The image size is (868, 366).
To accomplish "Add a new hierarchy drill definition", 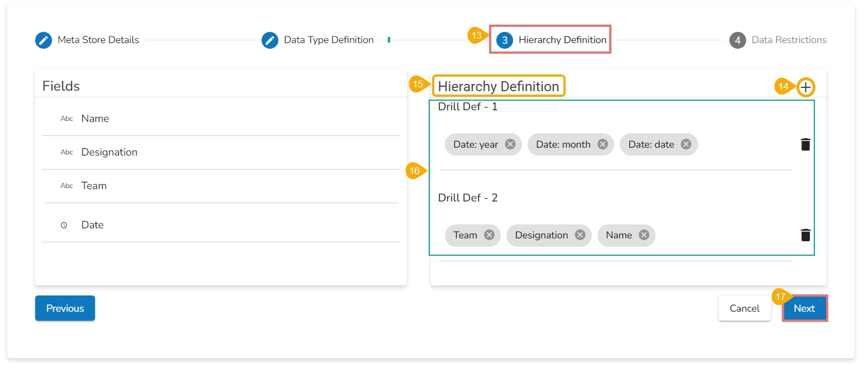I will tap(805, 87).
